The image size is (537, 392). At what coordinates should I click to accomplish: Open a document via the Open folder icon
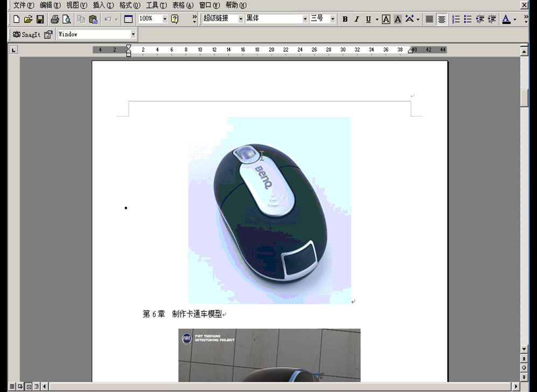28,19
